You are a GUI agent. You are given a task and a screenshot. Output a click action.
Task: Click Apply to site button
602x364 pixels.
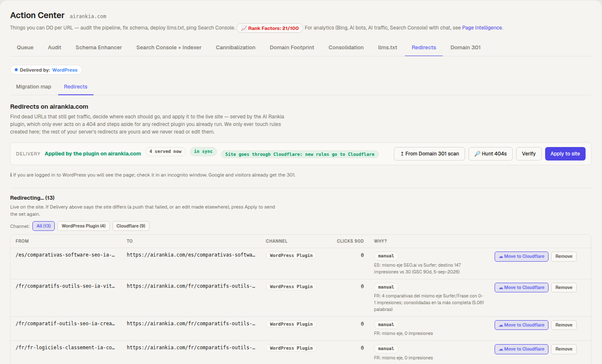(565, 154)
